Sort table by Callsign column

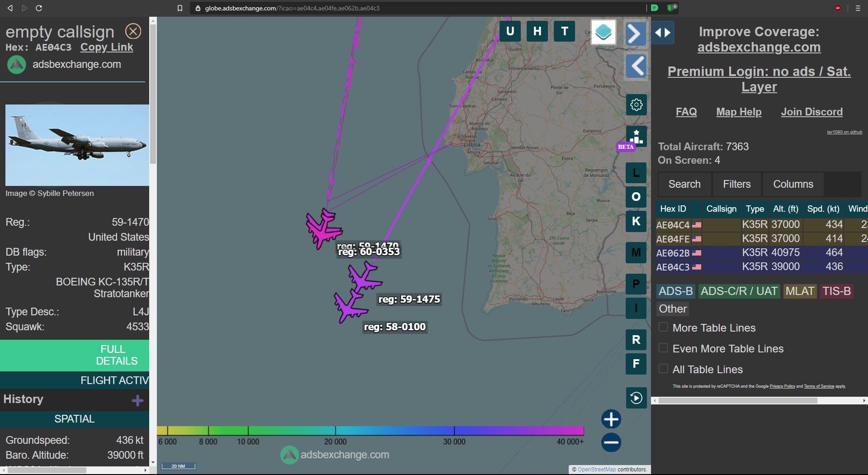pos(721,209)
